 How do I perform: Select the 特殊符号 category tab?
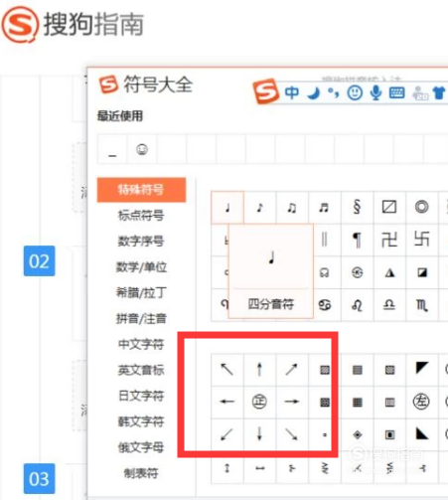tap(141, 190)
